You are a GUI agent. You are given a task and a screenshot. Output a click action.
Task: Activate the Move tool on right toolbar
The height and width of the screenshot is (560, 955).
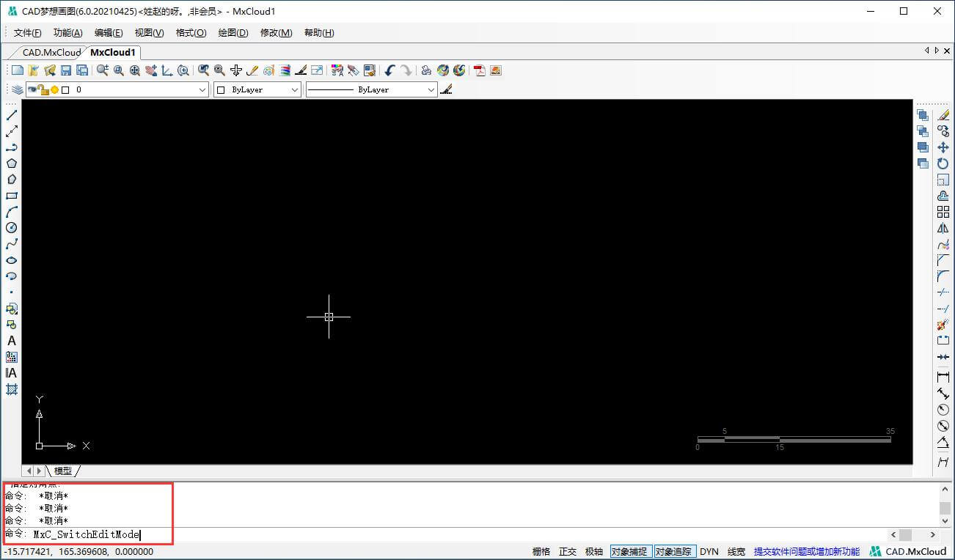(x=943, y=147)
